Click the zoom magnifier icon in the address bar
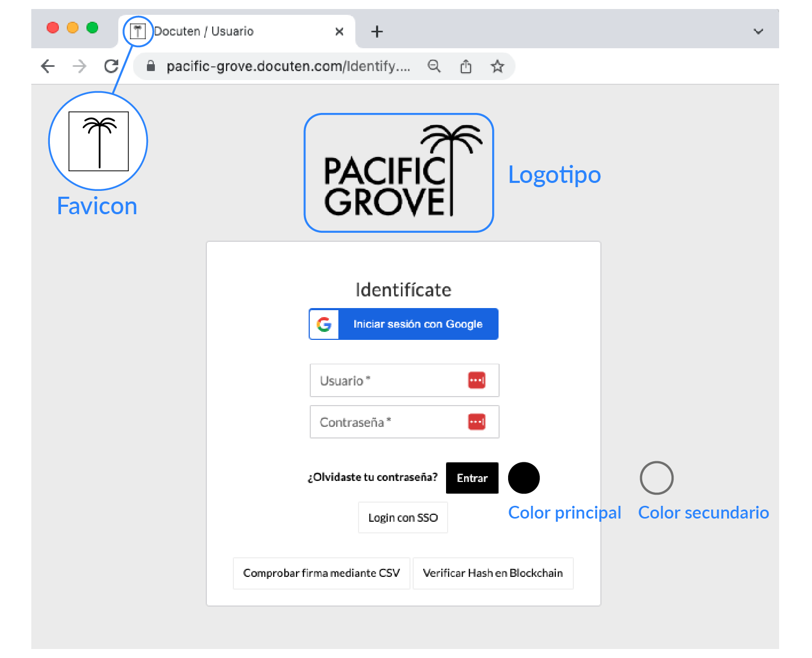 pyautogui.click(x=434, y=66)
